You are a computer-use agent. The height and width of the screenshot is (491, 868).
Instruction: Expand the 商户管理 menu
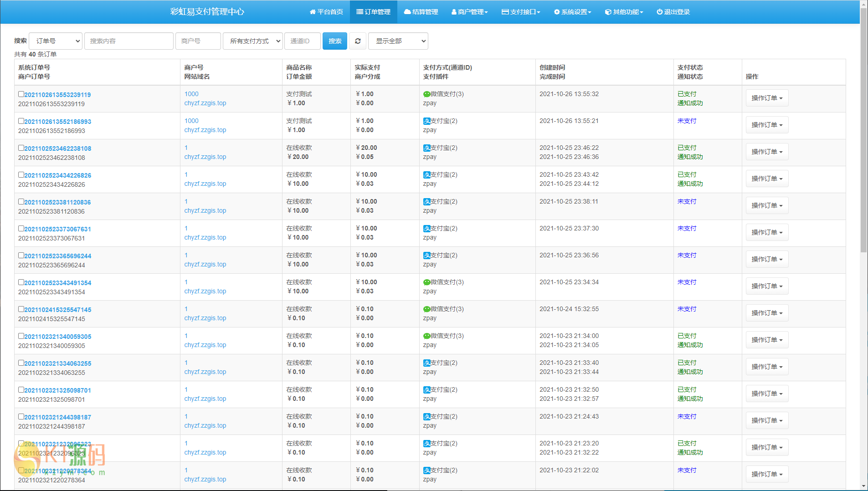470,12
